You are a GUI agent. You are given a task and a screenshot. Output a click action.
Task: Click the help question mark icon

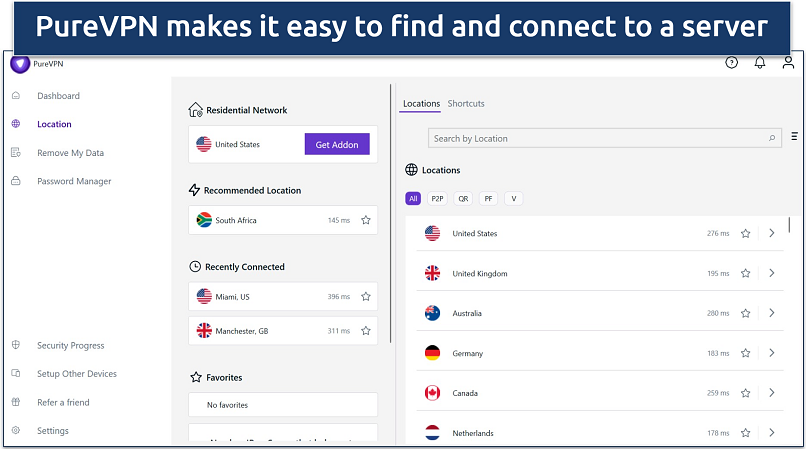(x=731, y=63)
